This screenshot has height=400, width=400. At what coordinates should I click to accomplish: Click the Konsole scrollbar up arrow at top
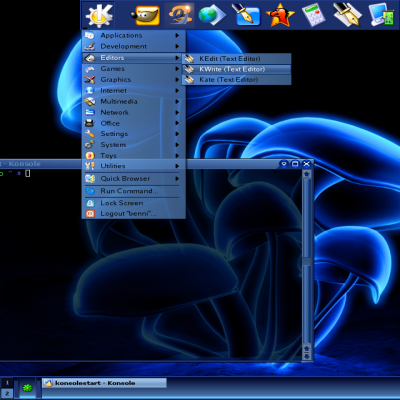307,174
